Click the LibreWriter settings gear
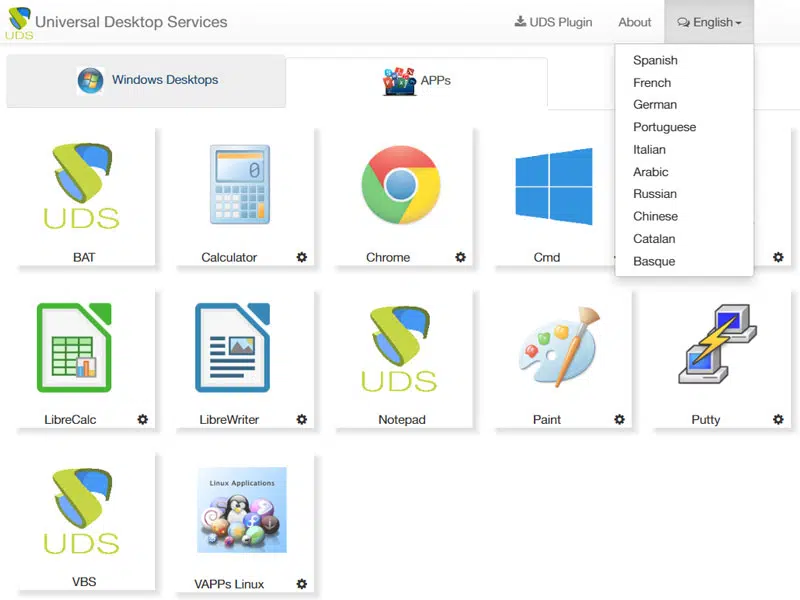Image resolution: width=800 pixels, height=600 pixels. 302,419
